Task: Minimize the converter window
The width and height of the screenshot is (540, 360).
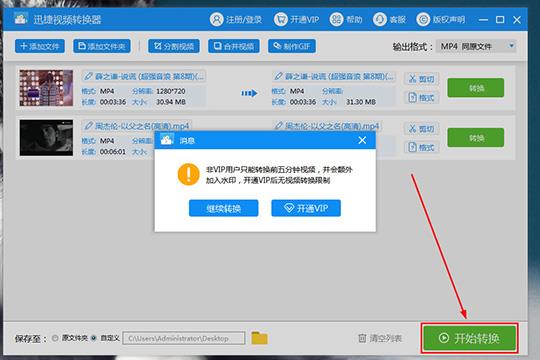Action: 483,20
